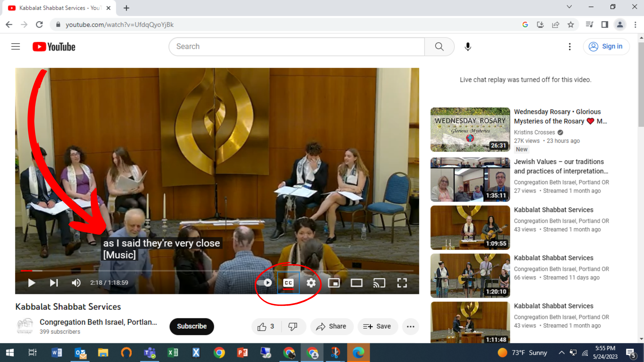Open Chrome three-dot menu

pyautogui.click(x=635, y=24)
